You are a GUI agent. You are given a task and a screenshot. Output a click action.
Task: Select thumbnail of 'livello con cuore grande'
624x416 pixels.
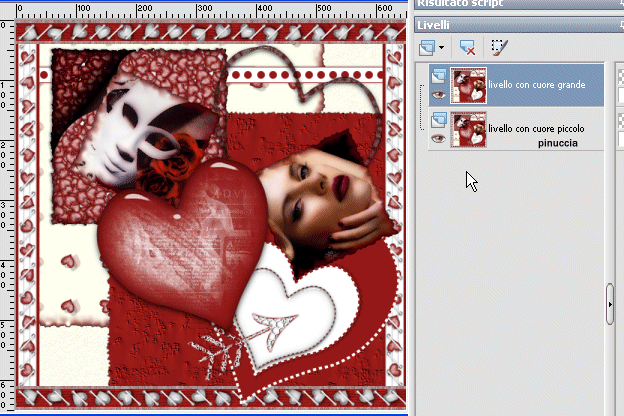tap(468, 86)
